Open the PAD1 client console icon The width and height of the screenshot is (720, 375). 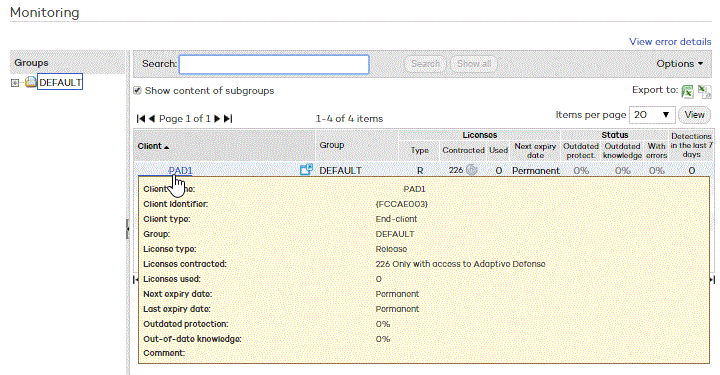click(306, 170)
